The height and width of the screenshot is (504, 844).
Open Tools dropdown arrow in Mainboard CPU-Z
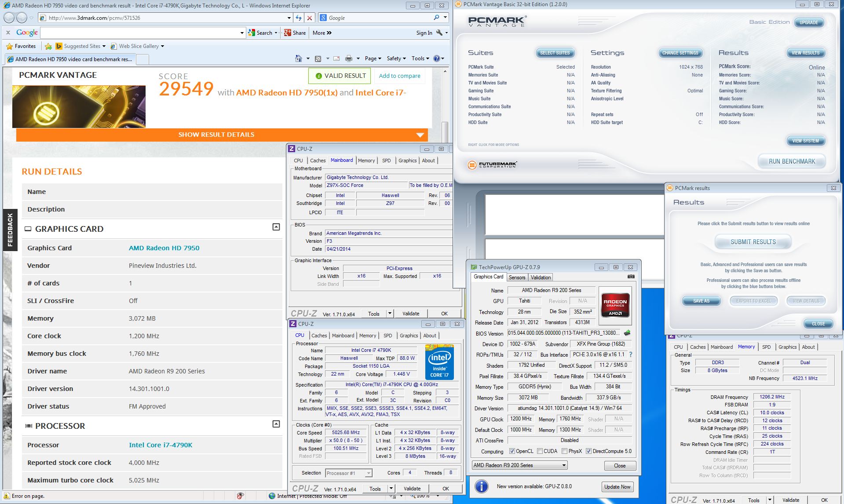pyautogui.click(x=390, y=314)
